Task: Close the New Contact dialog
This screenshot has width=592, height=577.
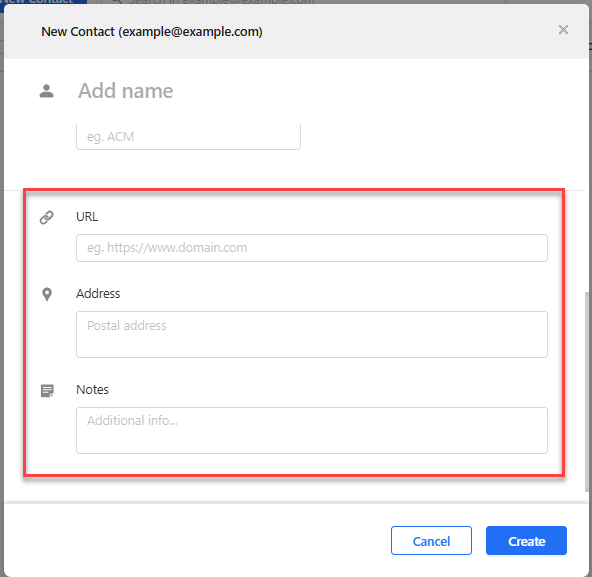Action: tap(563, 29)
